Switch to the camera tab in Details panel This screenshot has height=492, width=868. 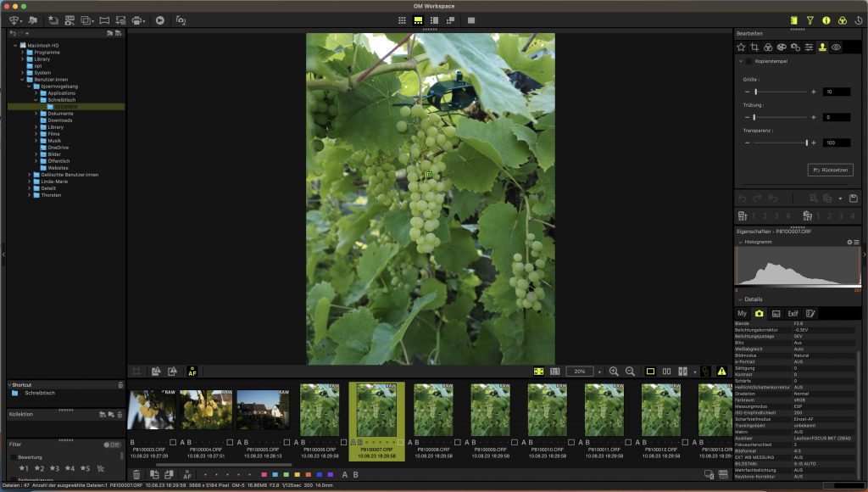759,313
